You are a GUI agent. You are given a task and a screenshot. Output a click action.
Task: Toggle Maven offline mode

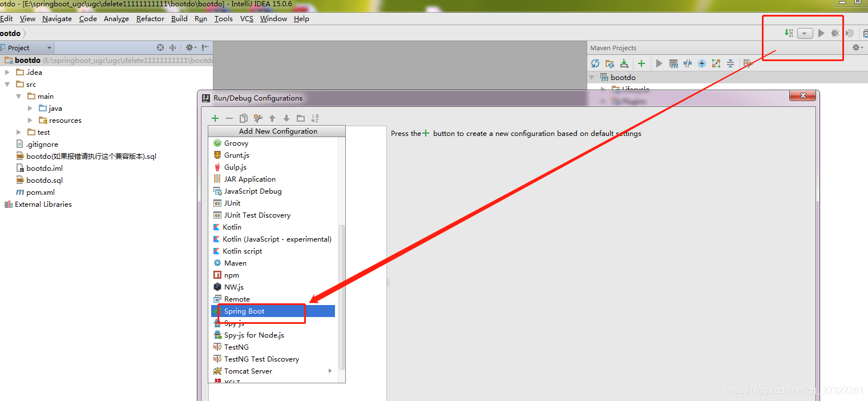pos(688,63)
